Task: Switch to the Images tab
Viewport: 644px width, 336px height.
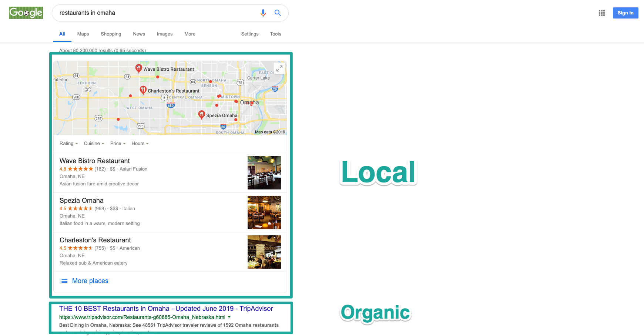Action: (x=165, y=34)
